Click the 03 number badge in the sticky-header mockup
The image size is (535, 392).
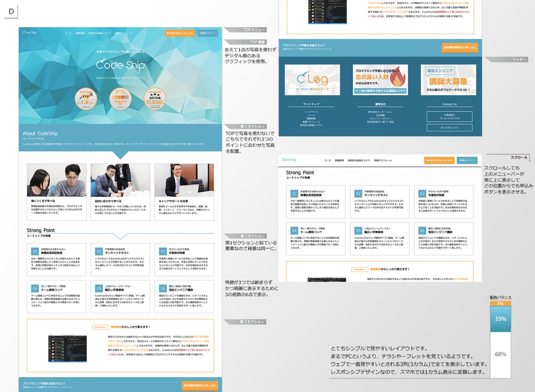click(422, 193)
